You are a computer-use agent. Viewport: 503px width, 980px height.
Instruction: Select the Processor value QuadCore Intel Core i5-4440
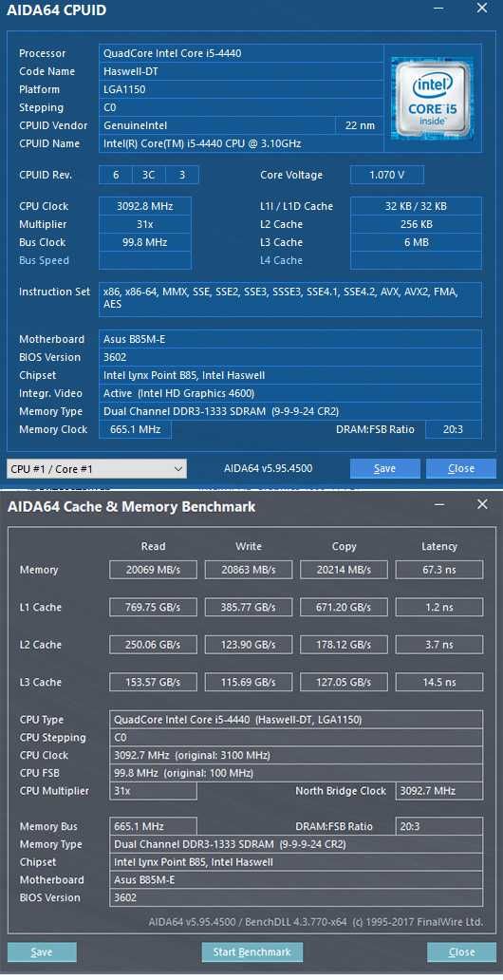coord(241,54)
